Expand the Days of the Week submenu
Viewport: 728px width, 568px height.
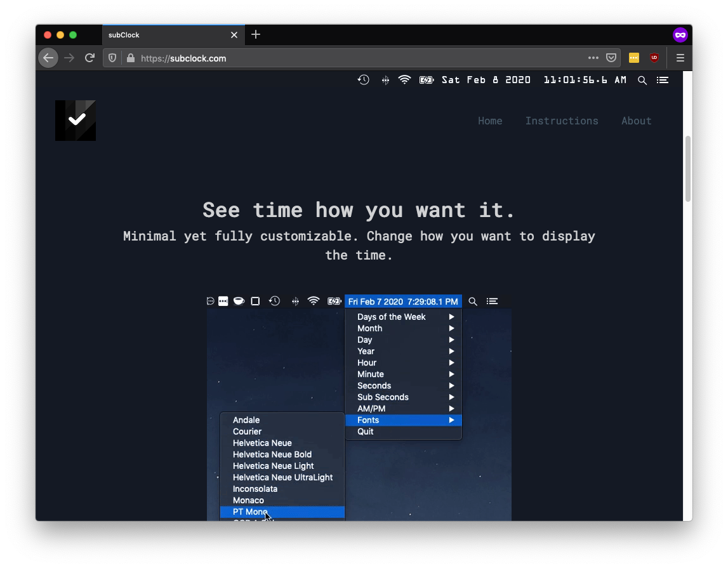pyautogui.click(x=404, y=317)
